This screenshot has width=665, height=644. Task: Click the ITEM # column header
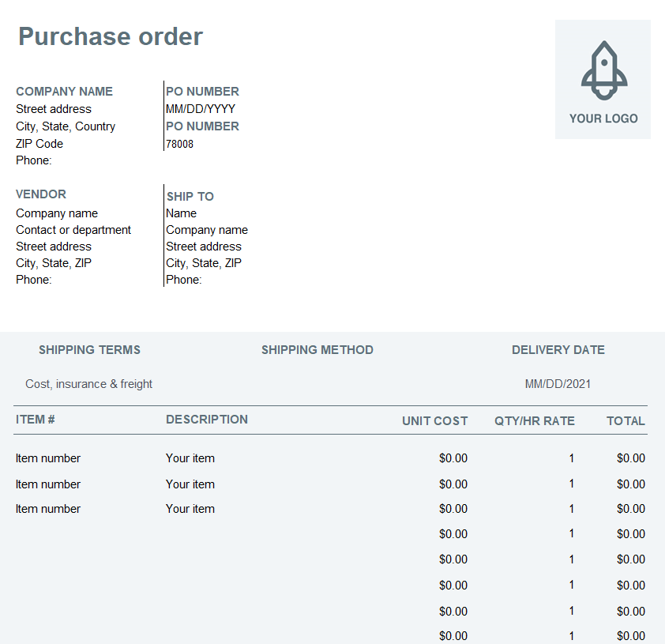pos(36,420)
